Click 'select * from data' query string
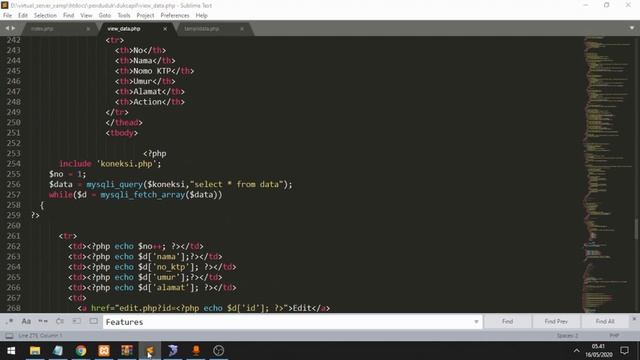The width and height of the screenshot is (640, 360). coord(236,184)
